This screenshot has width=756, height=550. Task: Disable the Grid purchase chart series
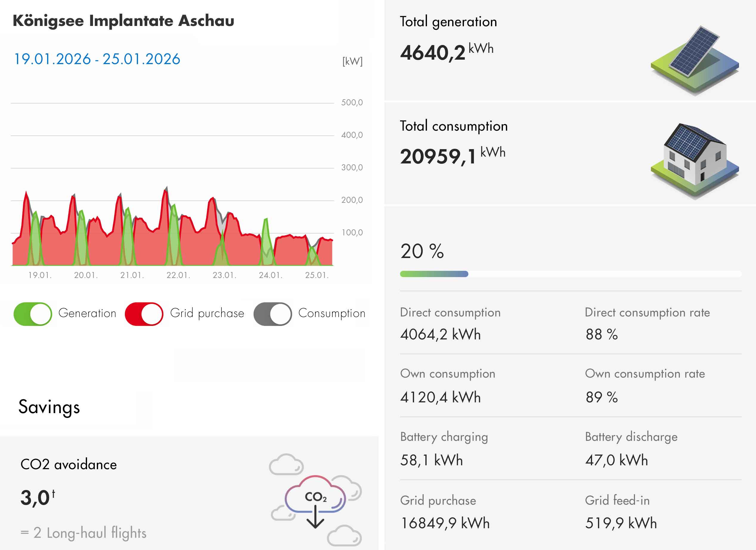tap(144, 314)
